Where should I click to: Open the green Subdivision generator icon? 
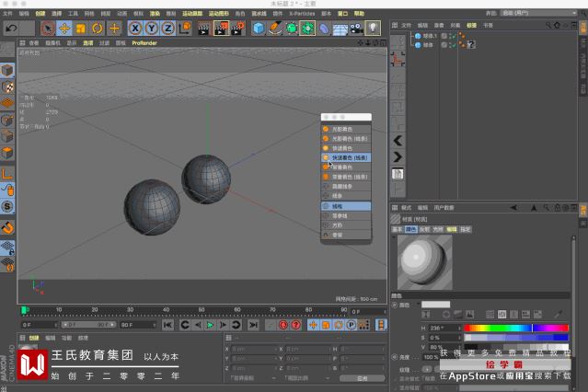pos(292,29)
